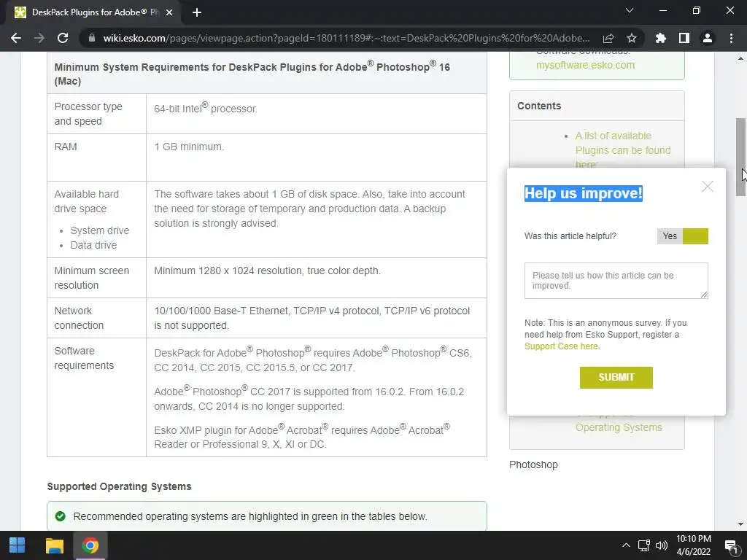Click the Supported Operating Systems heading
Viewport: 747px width, 560px height.
119,486
